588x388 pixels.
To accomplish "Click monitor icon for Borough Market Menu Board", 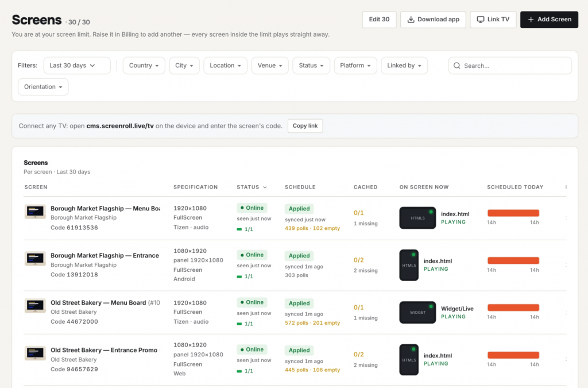I will click(35, 212).
